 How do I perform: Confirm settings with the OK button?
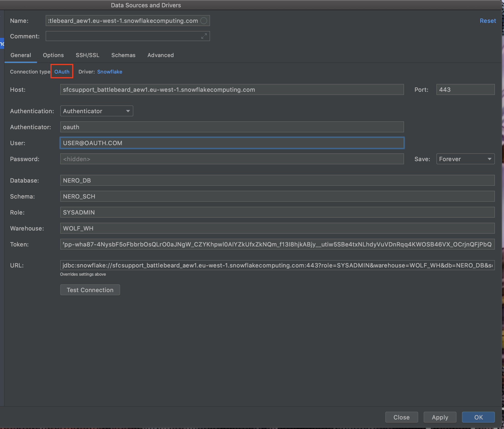(x=478, y=417)
